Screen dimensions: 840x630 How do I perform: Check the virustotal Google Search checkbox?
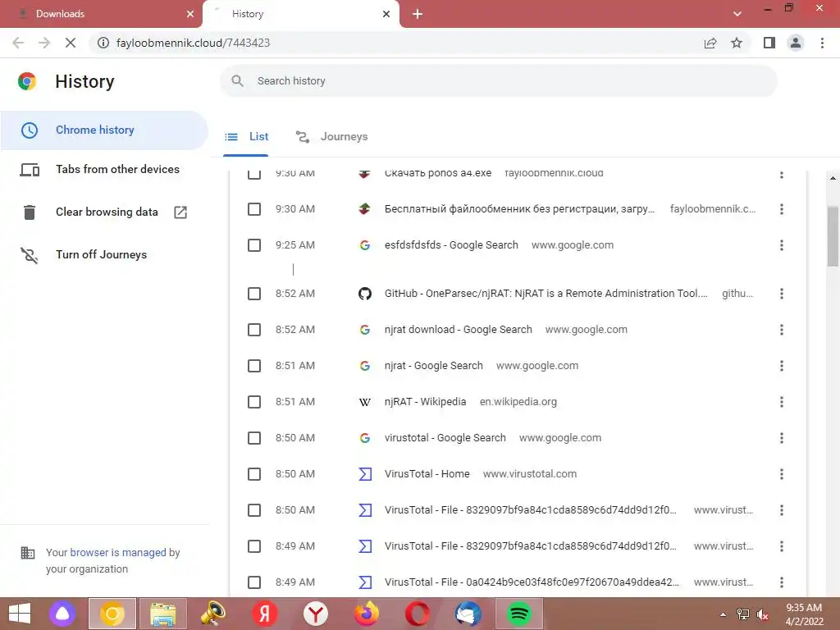coord(254,438)
